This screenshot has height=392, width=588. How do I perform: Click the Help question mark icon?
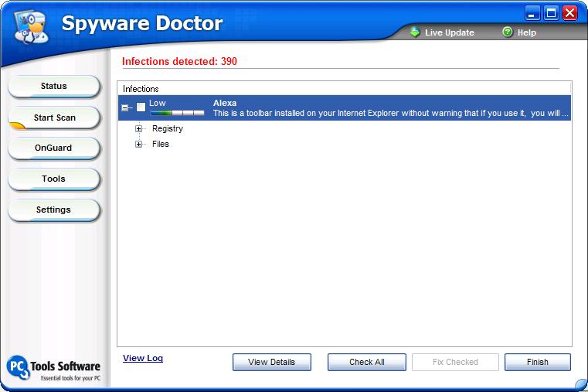tap(508, 32)
